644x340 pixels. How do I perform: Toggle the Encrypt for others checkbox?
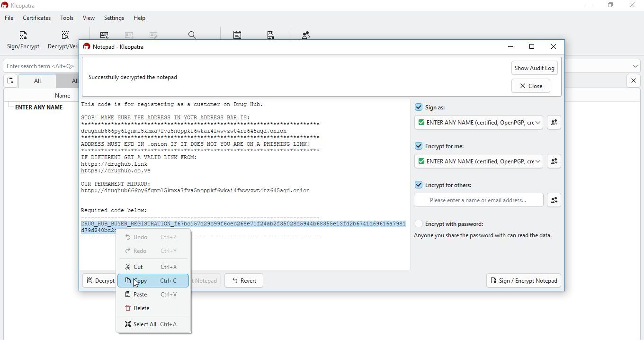click(x=419, y=185)
